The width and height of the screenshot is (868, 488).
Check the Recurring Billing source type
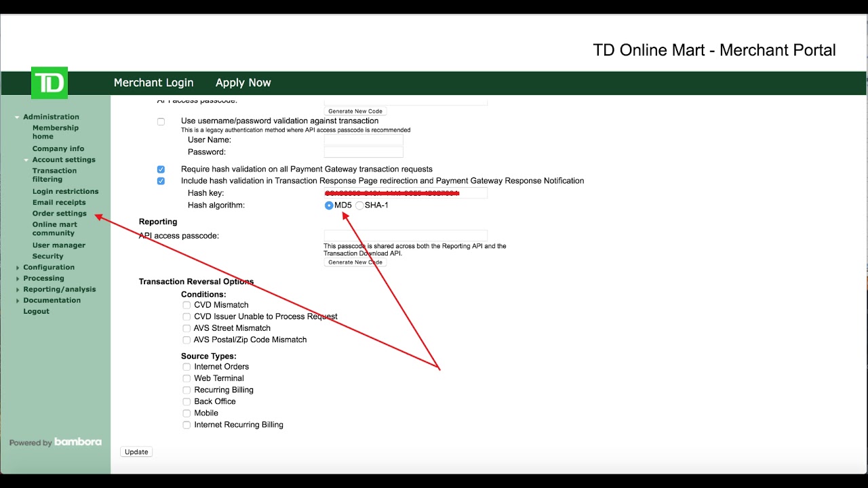pyautogui.click(x=186, y=390)
